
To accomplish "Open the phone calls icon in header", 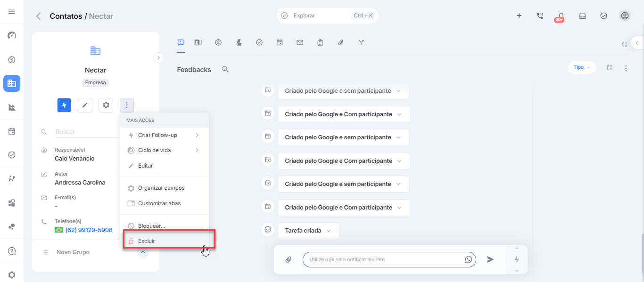I will [540, 16].
